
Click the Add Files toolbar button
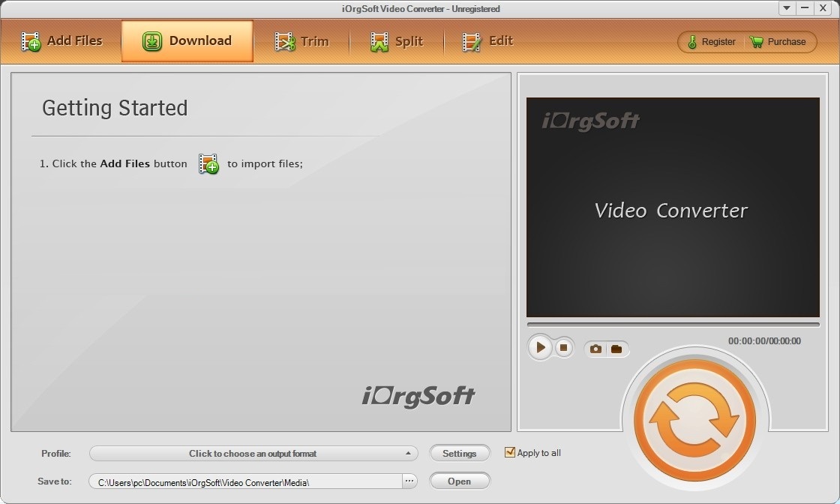click(x=61, y=41)
